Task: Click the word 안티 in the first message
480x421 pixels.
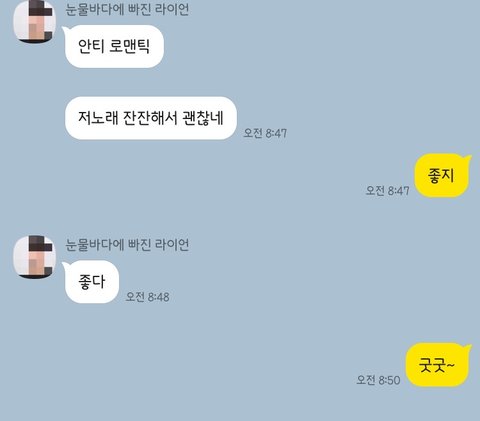Action: click(91, 46)
